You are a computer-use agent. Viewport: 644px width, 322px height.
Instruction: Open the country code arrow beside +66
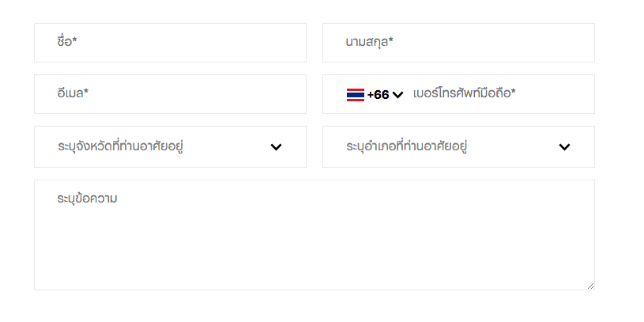coord(397,95)
